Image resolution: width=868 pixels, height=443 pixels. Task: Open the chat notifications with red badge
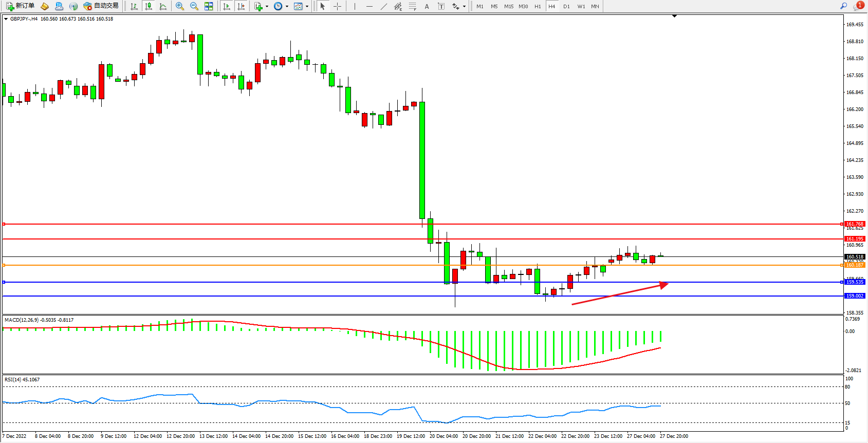pos(858,6)
